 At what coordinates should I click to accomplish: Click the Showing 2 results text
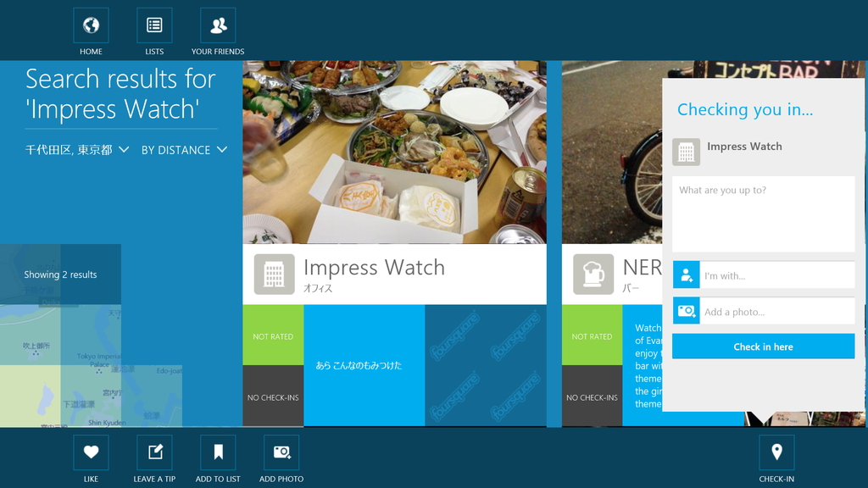60,274
